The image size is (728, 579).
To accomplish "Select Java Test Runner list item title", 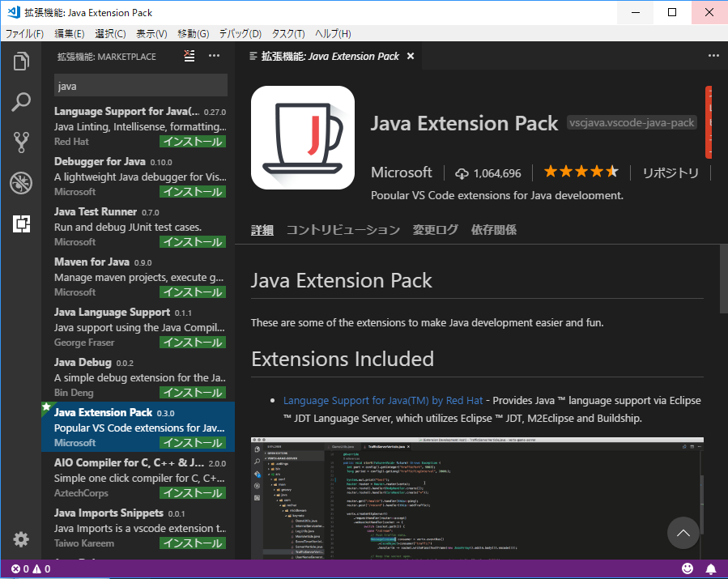I will (x=96, y=211).
